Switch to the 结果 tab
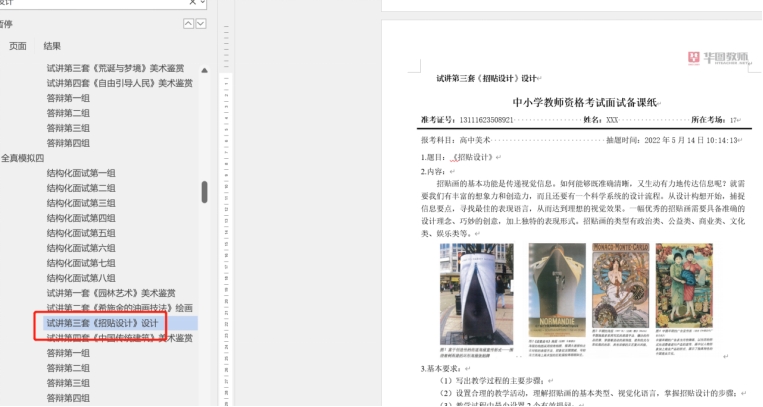The image size is (763, 407). (x=52, y=46)
